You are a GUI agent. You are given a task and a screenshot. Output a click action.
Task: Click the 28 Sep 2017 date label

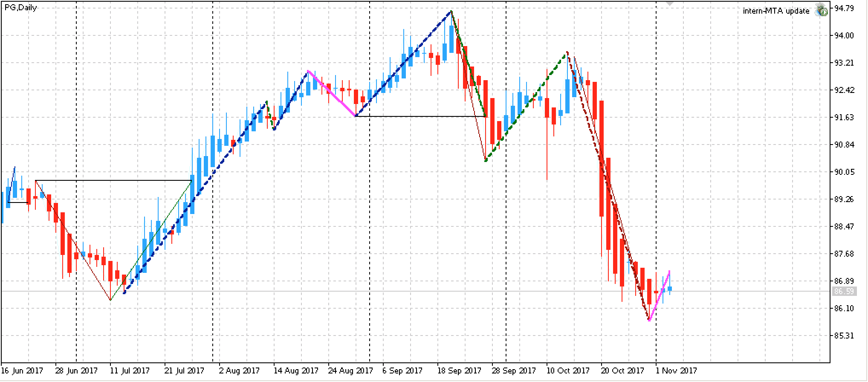pos(514,370)
